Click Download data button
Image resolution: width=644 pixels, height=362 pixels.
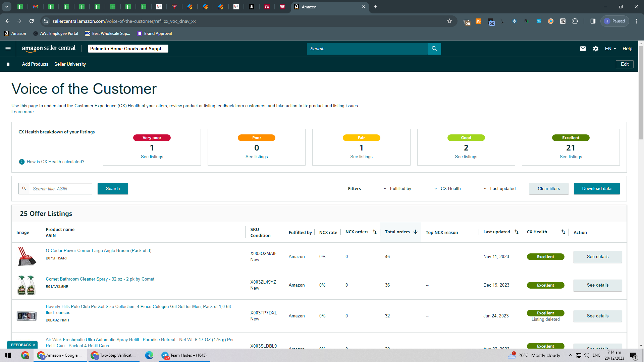(x=597, y=189)
